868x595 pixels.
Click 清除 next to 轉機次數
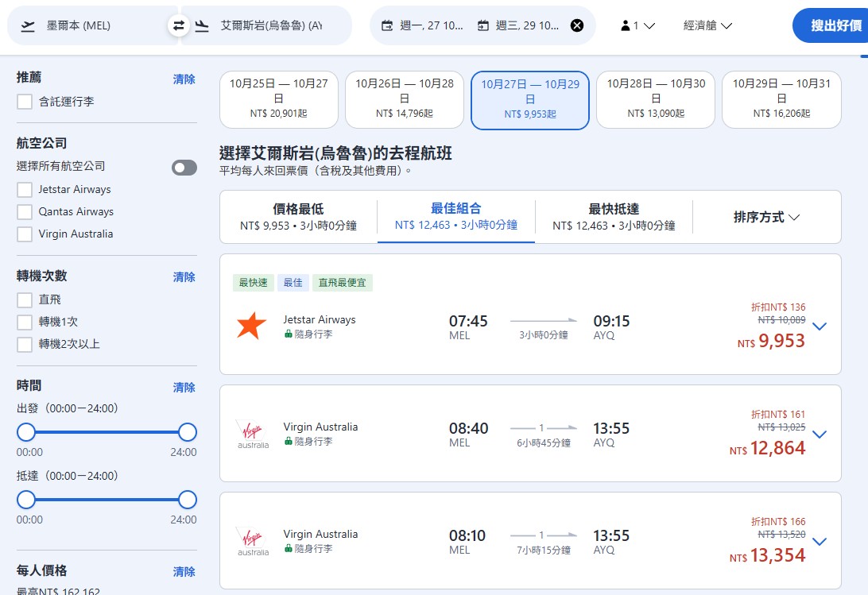tap(184, 276)
